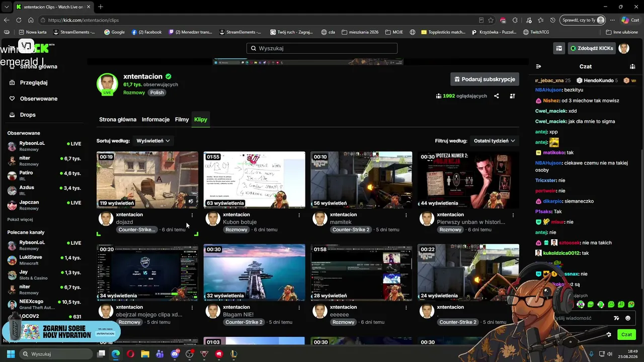Open Patiro channel in followed list
This screenshot has width=644, height=362.
pyautogui.click(x=44, y=175)
